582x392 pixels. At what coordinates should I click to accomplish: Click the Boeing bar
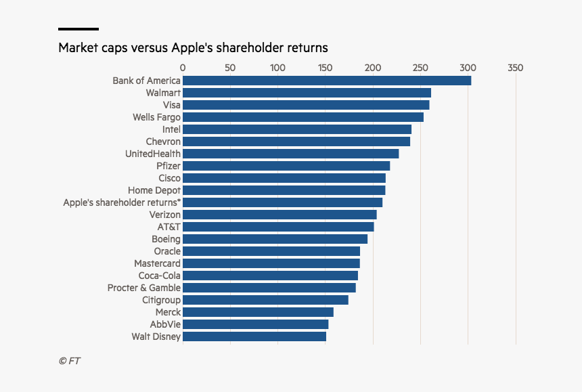[x=275, y=239]
